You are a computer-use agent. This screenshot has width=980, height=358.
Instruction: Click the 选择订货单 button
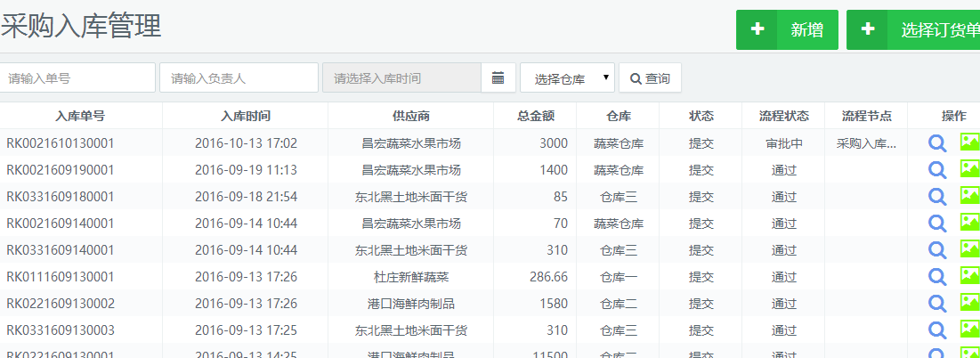pyautogui.click(x=913, y=30)
